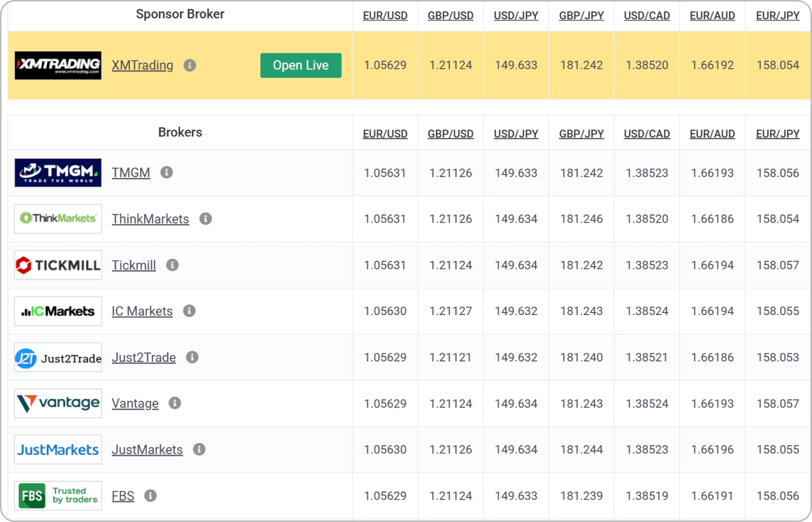This screenshot has height=522, width=812.
Task: Select IC Markets USD/JPY value 149.632
Action: (516, 311)
